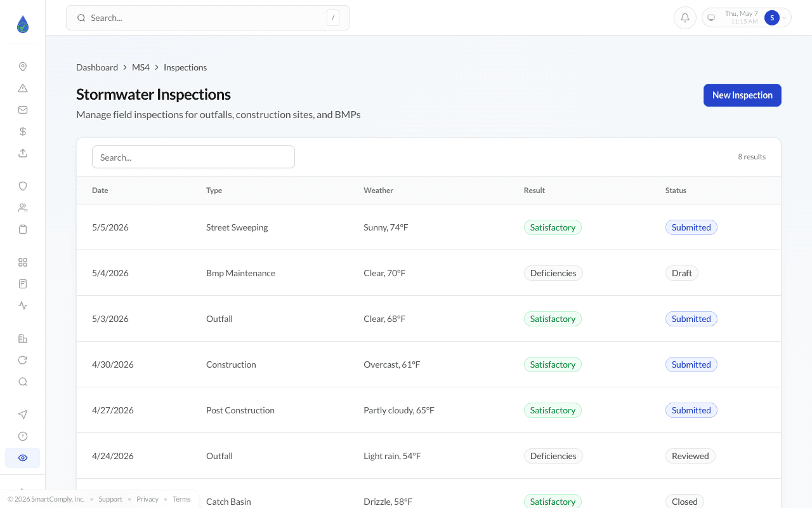Open the building icon in sidebar

point(23,338)
